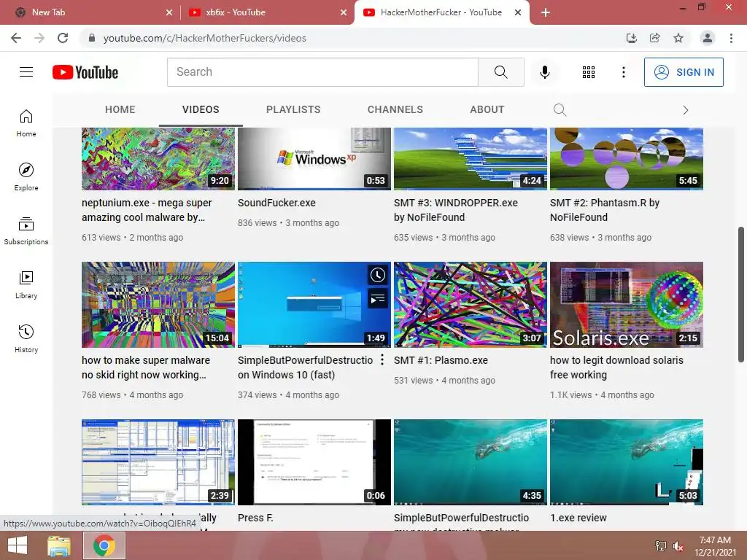Screen dimensions: 747x560
Task: Search within channel using magnifier icon
Action: (x=560, y=110)
